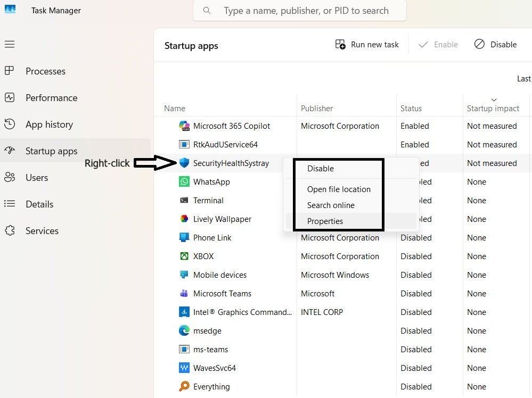Image resolution: width=532 pixels, height=398 pixels.
Task: Click the Processes sidebar icon
Action: point(10,71)
